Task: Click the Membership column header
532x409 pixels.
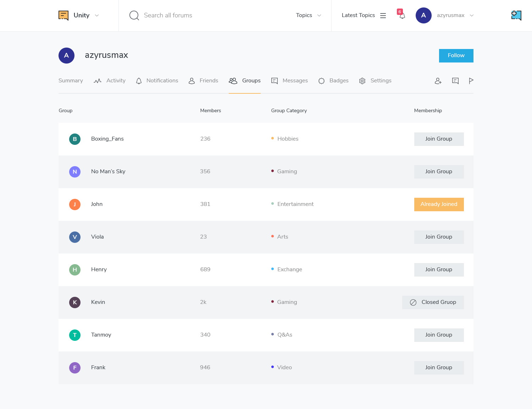Action: pos(428,111)
